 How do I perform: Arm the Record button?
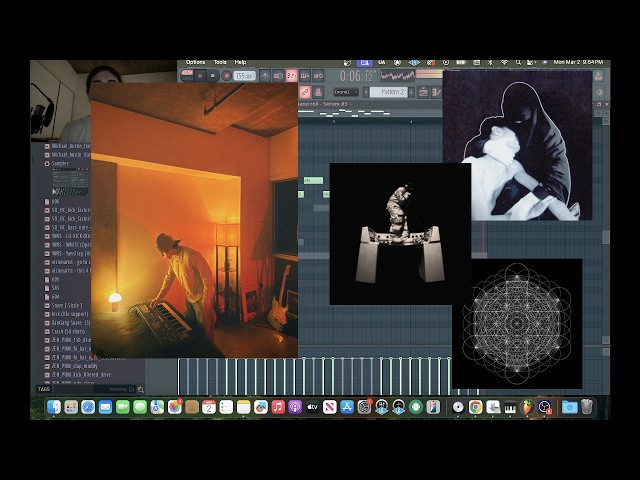pos(227,76)
